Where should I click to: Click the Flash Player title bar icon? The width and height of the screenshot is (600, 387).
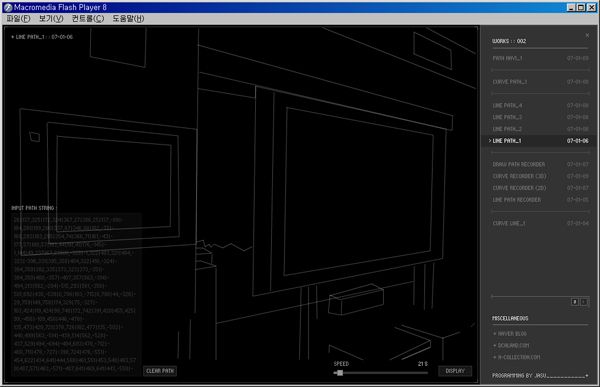click(x=8, y=7)
